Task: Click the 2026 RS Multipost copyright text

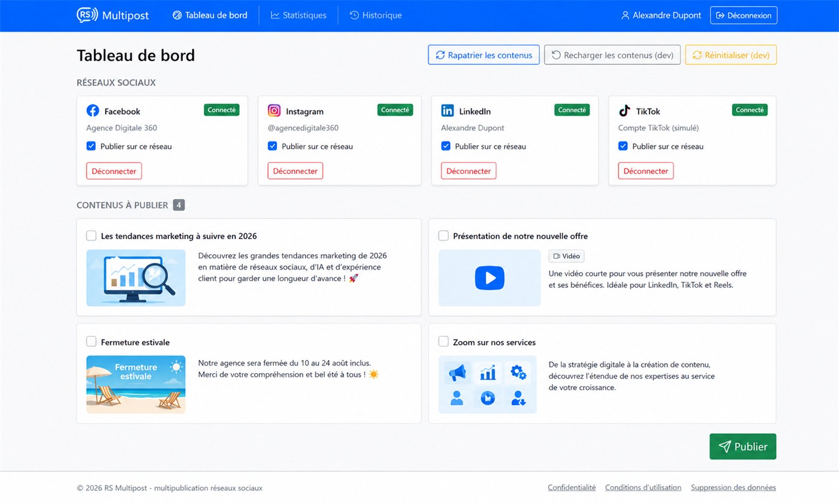Action: [170, 488]
